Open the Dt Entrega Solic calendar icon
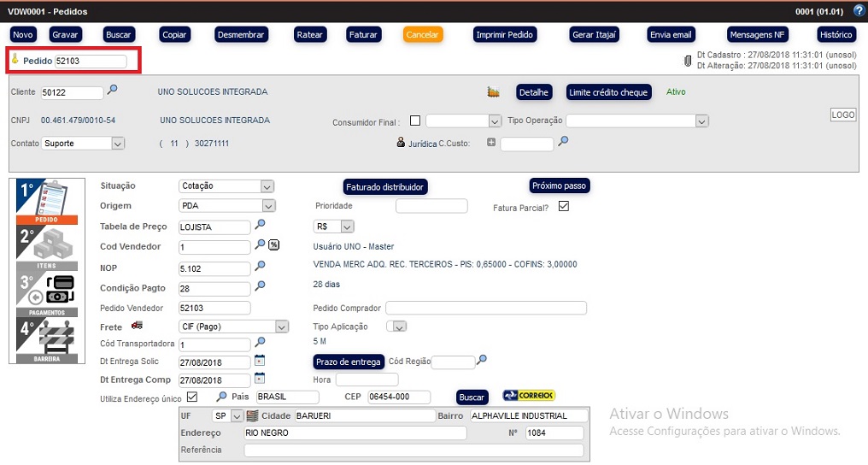Viewport: 868px width, 465px height. pyautogui.click(x=260, y=360)
